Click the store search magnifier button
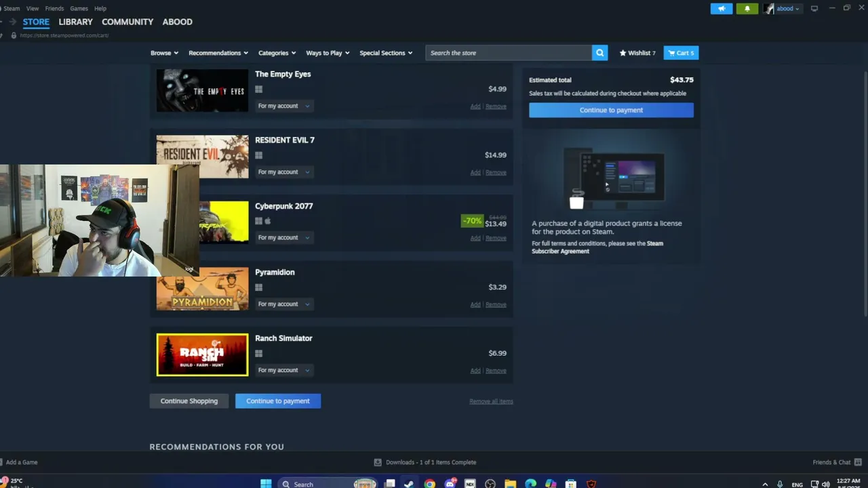The width and height of the screenshot is (868, 488). coord(599,53)
